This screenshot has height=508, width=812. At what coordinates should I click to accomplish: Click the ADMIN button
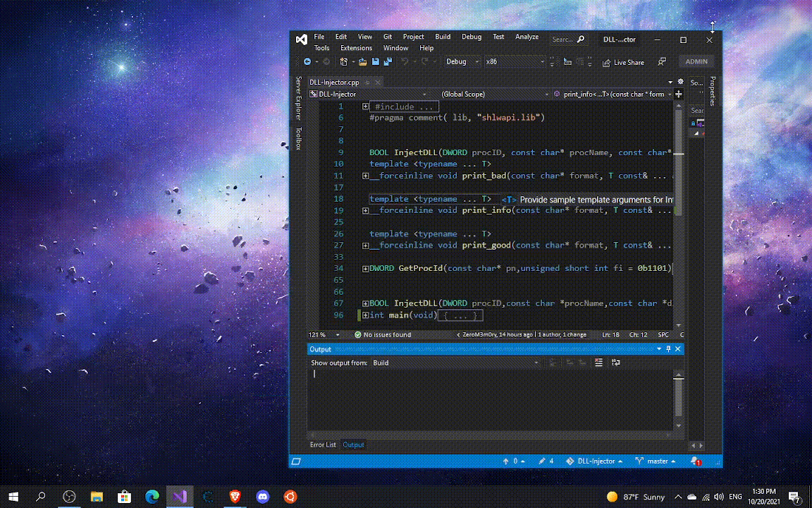(696, 61)
